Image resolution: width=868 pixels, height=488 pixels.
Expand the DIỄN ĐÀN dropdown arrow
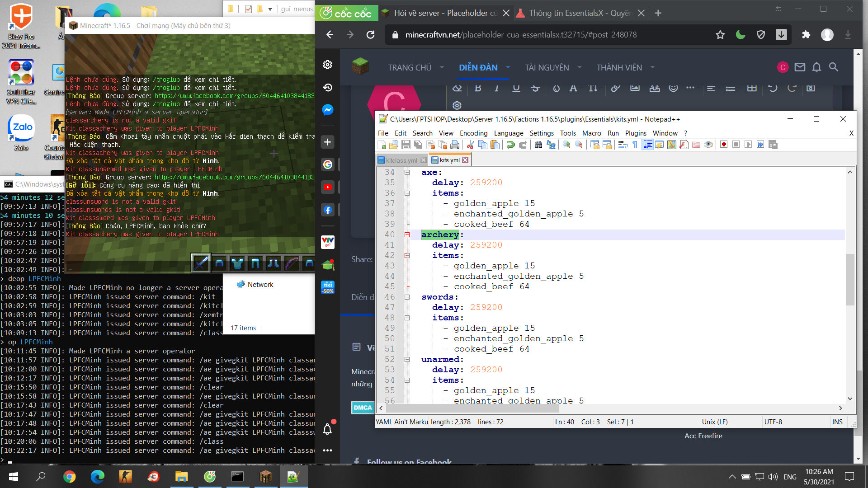coord(508,67)
